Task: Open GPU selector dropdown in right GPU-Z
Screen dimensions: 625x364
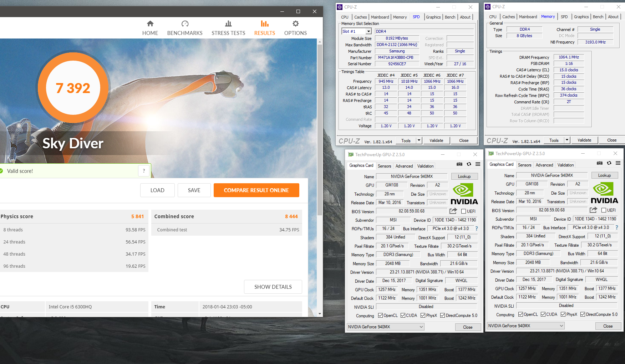Action: (526, 325)
